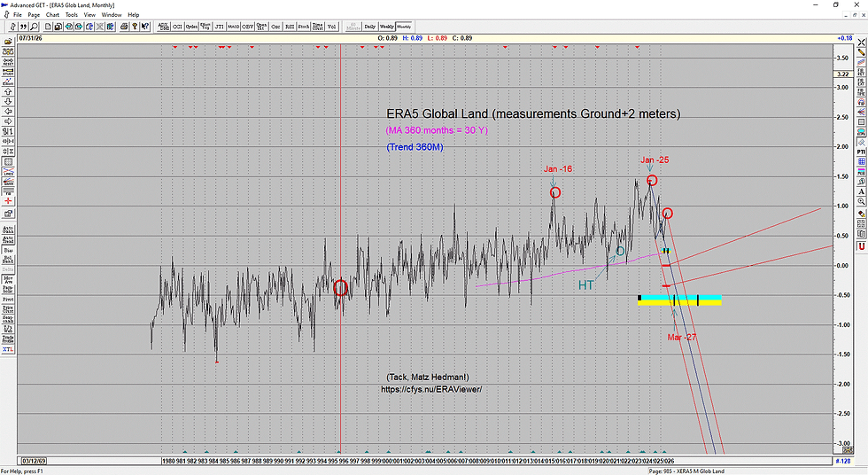Click the https://cfys.nu/ERAViewer/ text

tap(431, 389)
